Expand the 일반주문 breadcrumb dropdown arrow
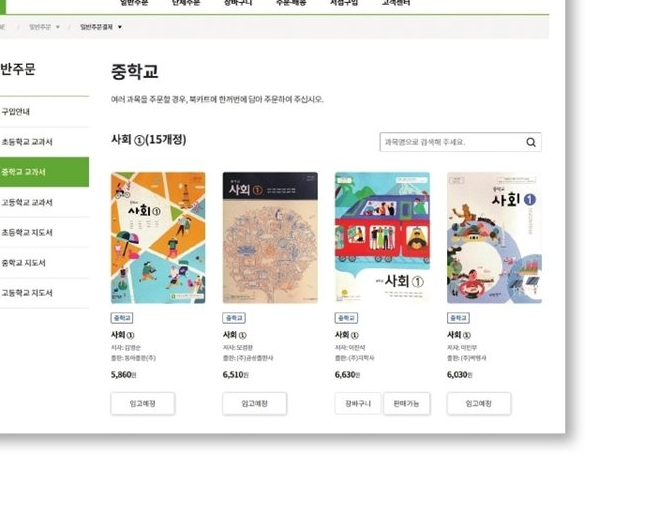 (58, 27)
